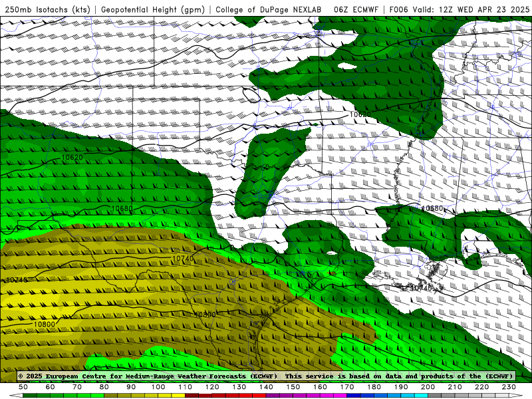Click the '100' value on the color scale
Screen dimensions: 532x399
pos(158,387)
